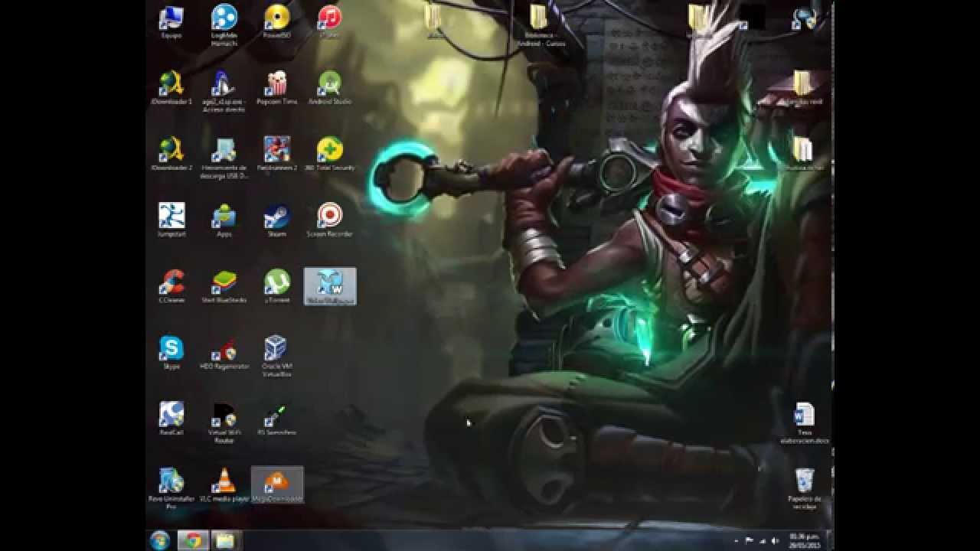Image resolution: width=980 pixels, height=551 pixels.
Task: Select the Tesis elaboracion.docx Word file
Action: [x=803, y=422]
